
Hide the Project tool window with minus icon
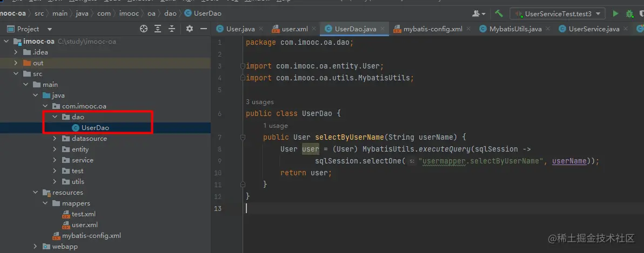pyautogui.click(x=203, y=29)
